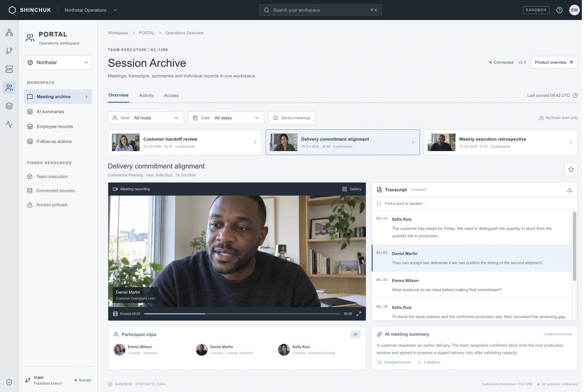Click the filmstrip Excerpt icon in player
Screen dimensions: 588x392
point(115,314)
